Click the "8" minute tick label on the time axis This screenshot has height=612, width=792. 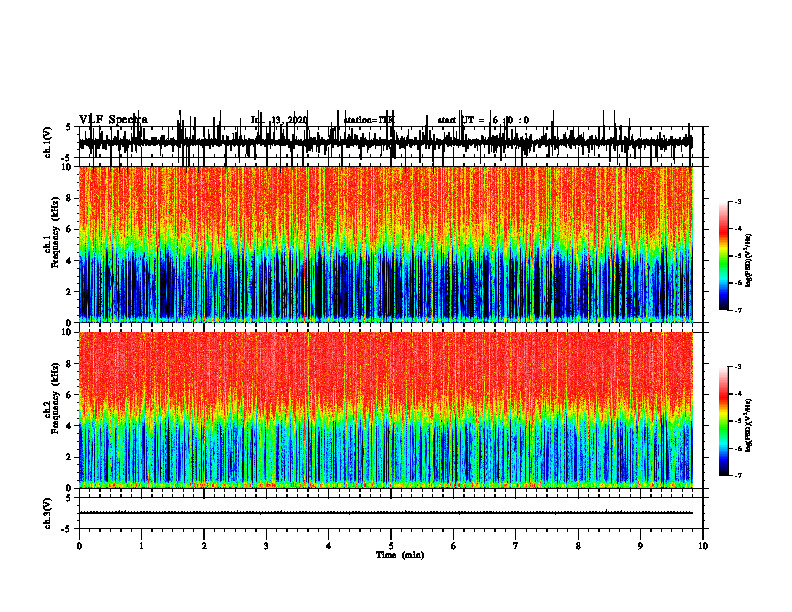[578, 546]
